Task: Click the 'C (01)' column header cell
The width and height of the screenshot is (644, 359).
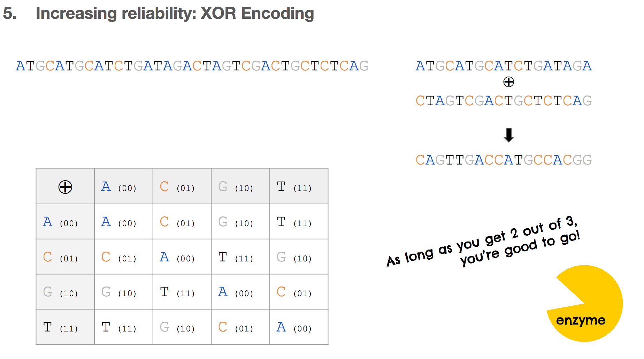Action: (182, 186)
